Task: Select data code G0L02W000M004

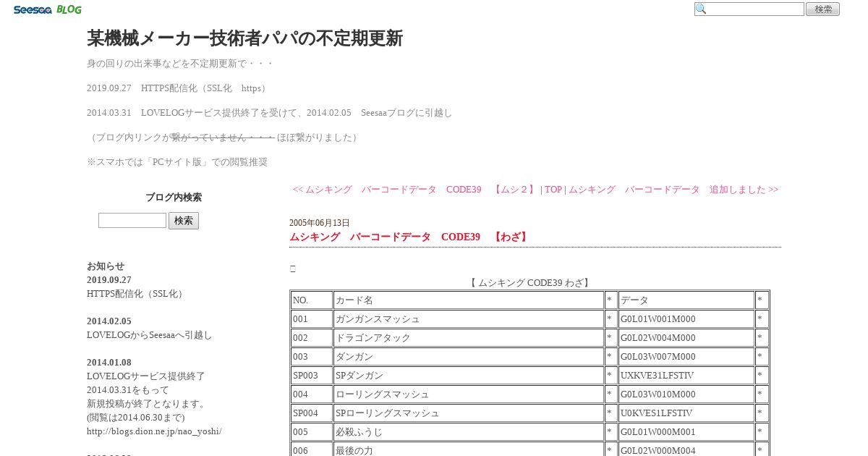Action: [x=686, y=449]
